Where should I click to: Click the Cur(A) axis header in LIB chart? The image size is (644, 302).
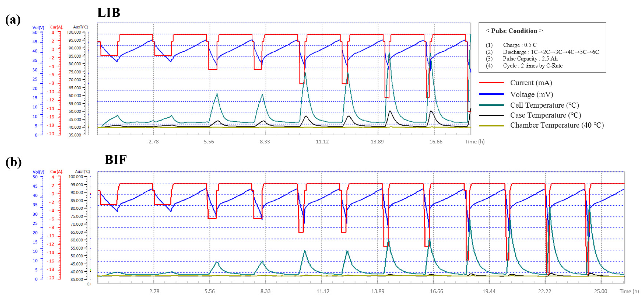pos(57,27)
